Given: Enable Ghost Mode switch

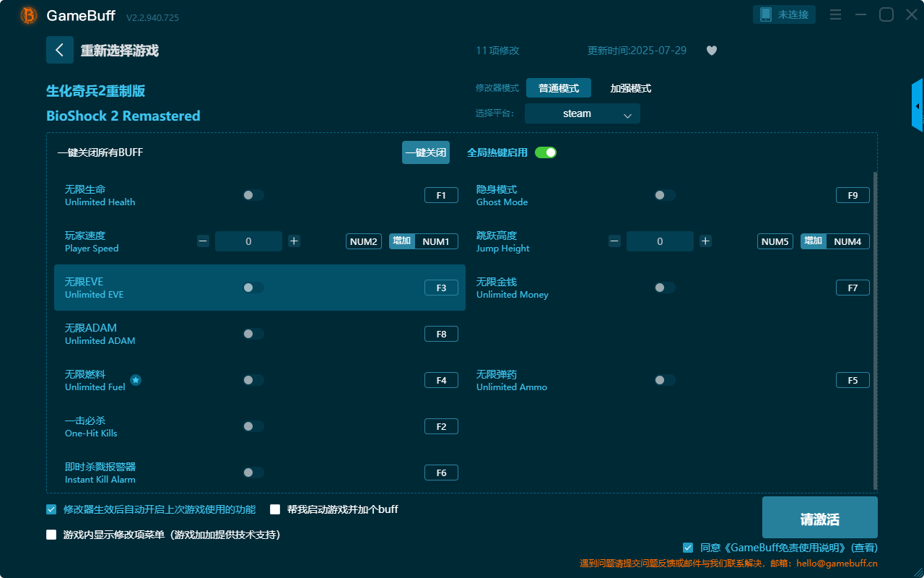Looking at the screenshot, I should coord(665,195).
